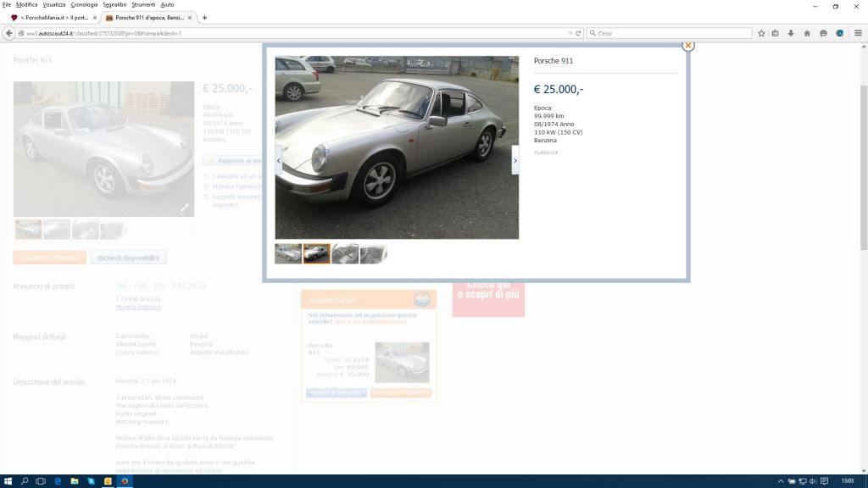Click the 13:03 taskbar clock
This screenshot has height=488, width=868.
point(848,481)
